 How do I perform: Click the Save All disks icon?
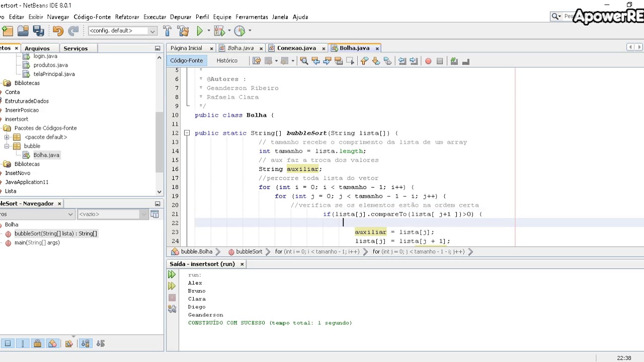click(x=39, y=31)
